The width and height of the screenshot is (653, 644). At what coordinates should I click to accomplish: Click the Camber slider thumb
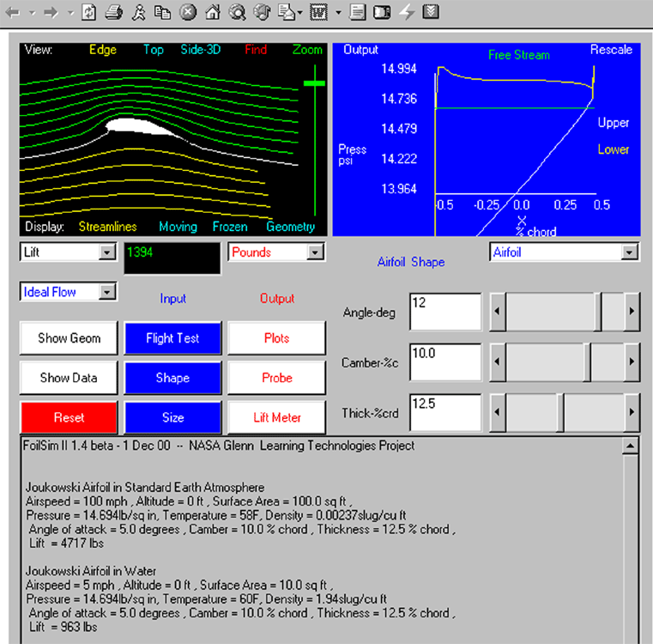pyautogui.click(x=587, y=362)
